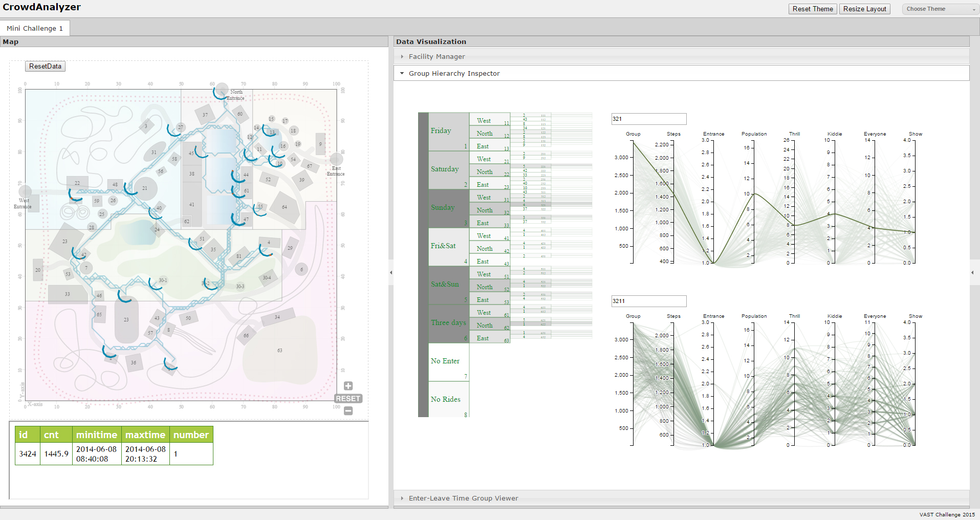This screenshot has height=520, width=980.
Task: Select the Sat&Sun node in hierarchy
Action: click(x=449, y=285)
